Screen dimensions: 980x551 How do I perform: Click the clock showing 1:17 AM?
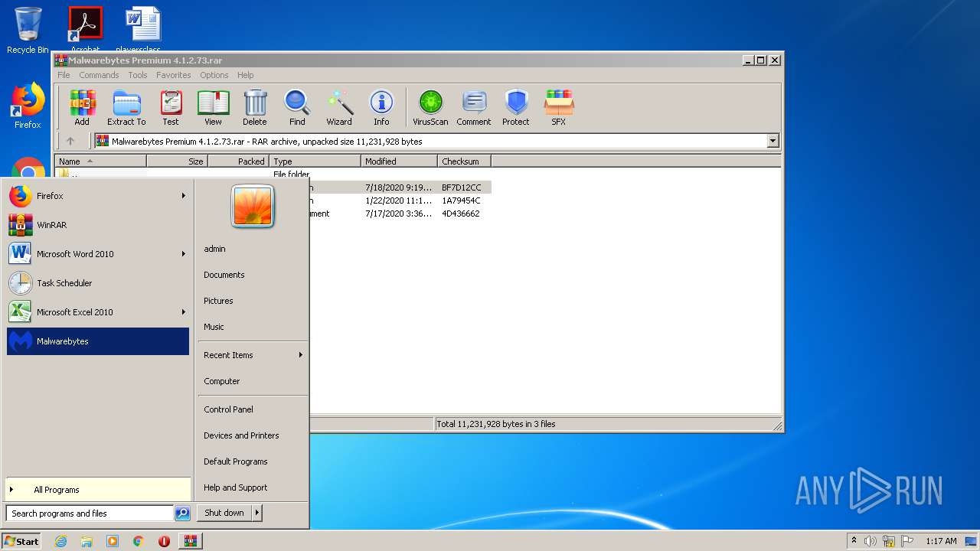941,541
